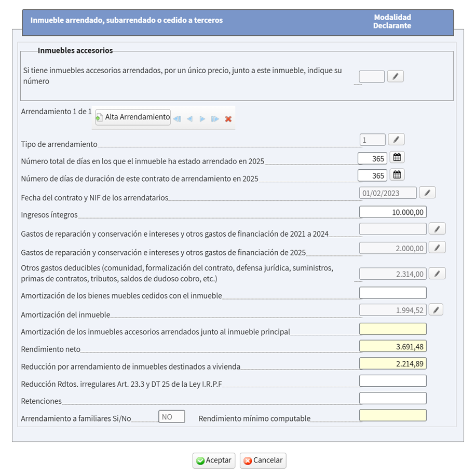476x476 pixels.
Task: Click the Tipo de arrendamiento field
Action: [373, 140]
